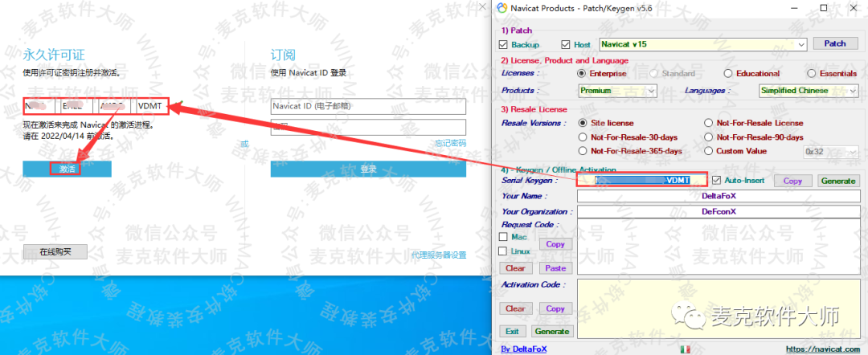
Task: Click Paste under Request Code
Action: click(x=555, y=268)
